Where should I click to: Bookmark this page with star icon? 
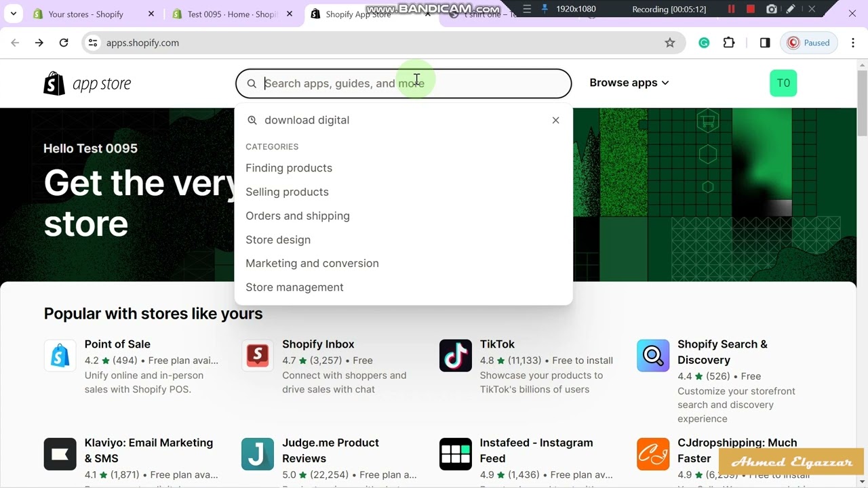coord(670,43)
